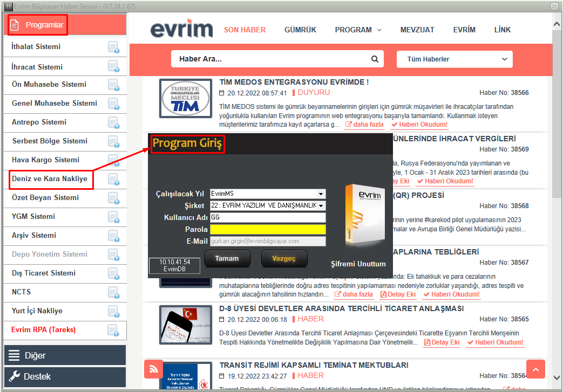
Task: Open İhracat Sistemi program
Action: click(37, 67)
